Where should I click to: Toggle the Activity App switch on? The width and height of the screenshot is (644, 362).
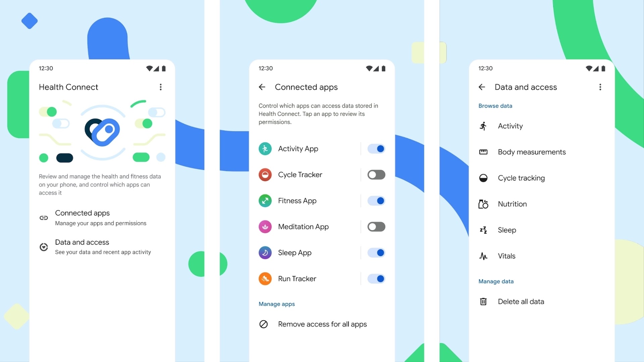tap(376, 148)
